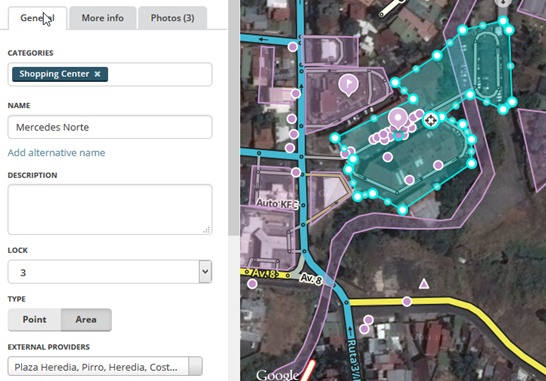Select the purple point on yellow road
This screenshot has height=381, width=546.
tap(407, 301)
